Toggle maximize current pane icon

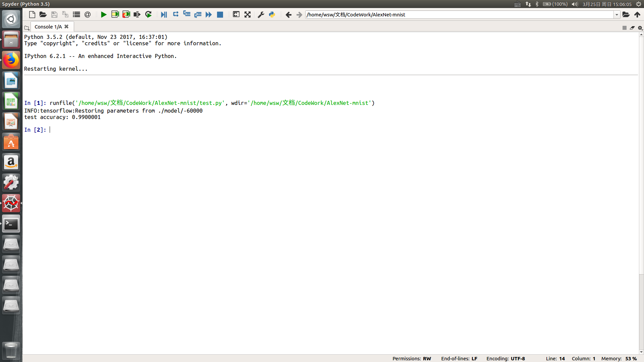coord(236,15)
